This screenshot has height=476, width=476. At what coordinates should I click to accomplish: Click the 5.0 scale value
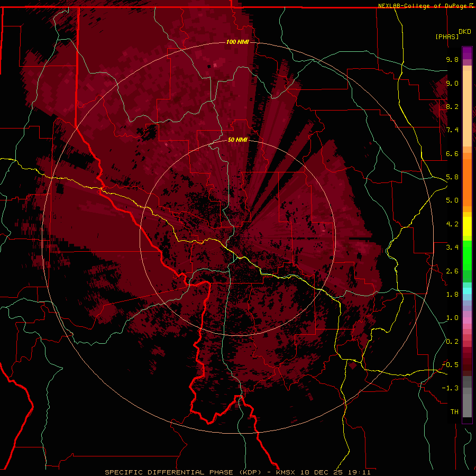[x=452, y=200]
